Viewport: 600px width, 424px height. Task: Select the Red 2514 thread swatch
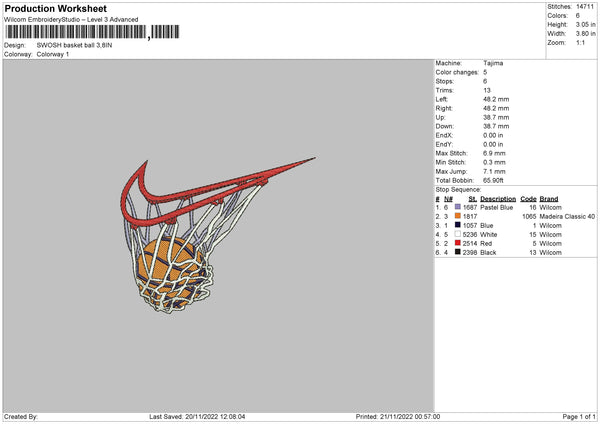[458, 243]
